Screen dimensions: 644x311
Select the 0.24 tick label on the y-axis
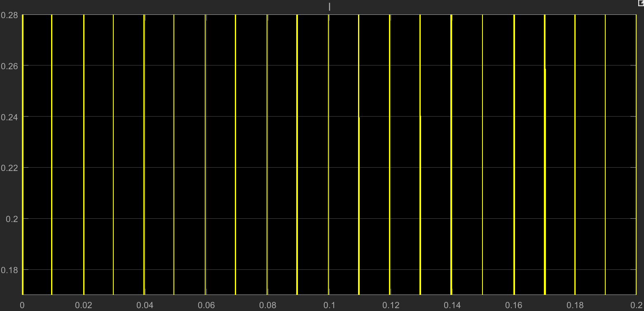pyautogui.click(x=9, y=117)
